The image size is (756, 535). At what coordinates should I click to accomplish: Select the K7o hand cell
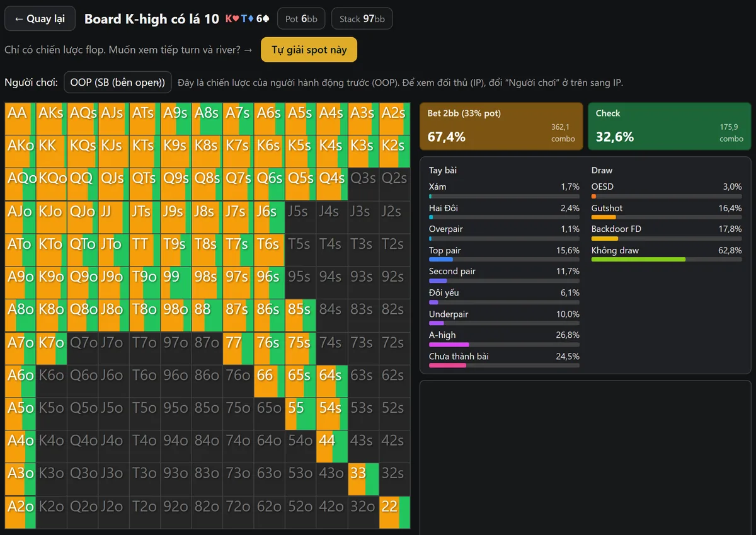click(52, 348)
